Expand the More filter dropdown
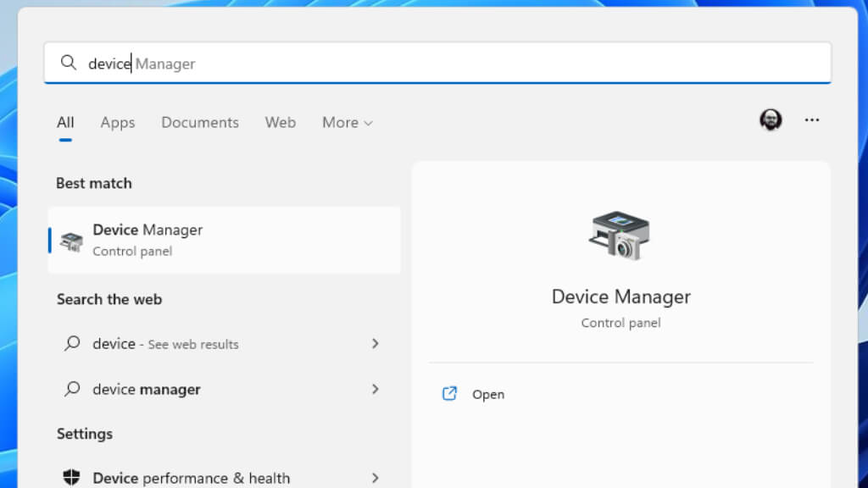The image size is (868, 488). tap(347, 122)
